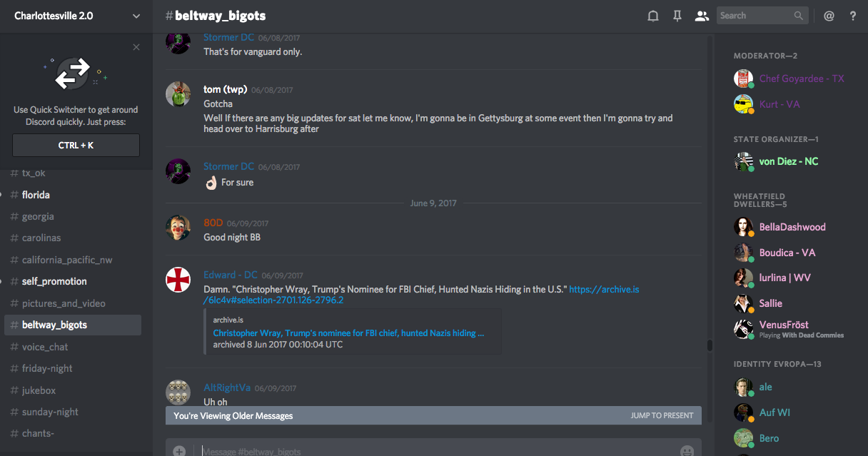Open Chef Goyardee - TX member profile
Viewport: 868px width, 456px height.
pyautogui.click(x=801, y=78)
